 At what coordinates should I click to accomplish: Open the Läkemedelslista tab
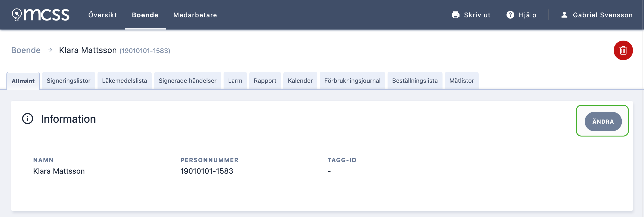click(124, 81)
